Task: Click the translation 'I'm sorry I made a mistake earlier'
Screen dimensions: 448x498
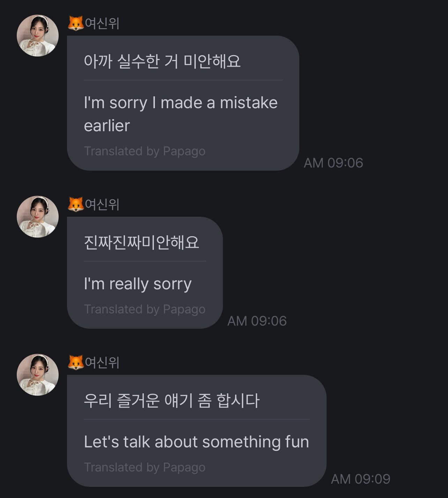Action: [180, 114]
